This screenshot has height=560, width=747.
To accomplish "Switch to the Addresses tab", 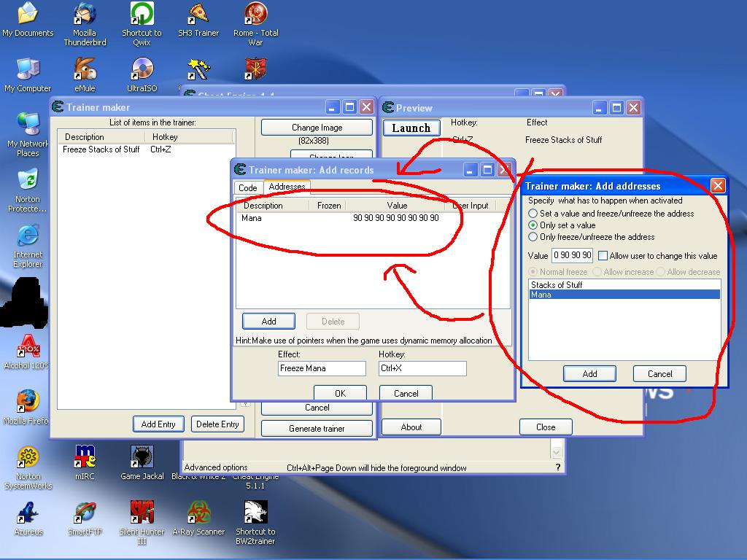I will point(287,187).
